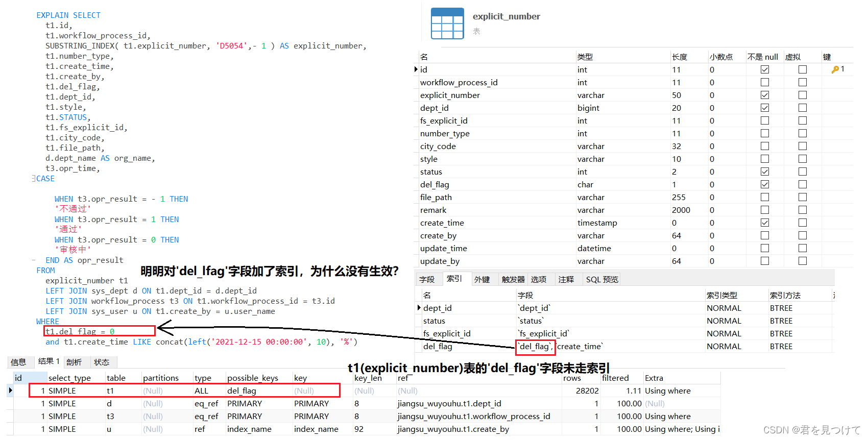Image resolution: width=868 pixels, height=440 pixels.
Task: Open the 注释 tab
Action: pos(566,279)
